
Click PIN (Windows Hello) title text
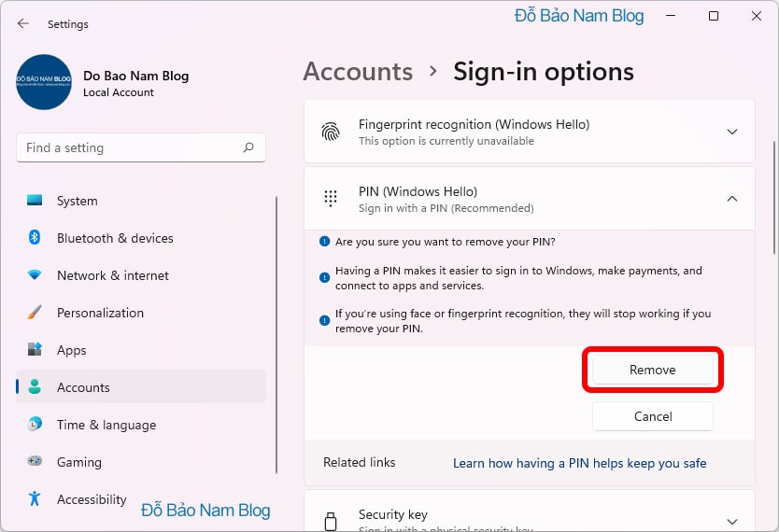click(x=418, y=191)
